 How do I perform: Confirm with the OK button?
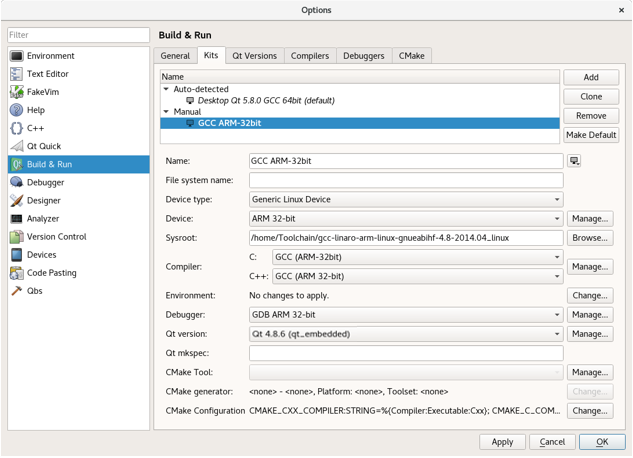coord(602,442)
